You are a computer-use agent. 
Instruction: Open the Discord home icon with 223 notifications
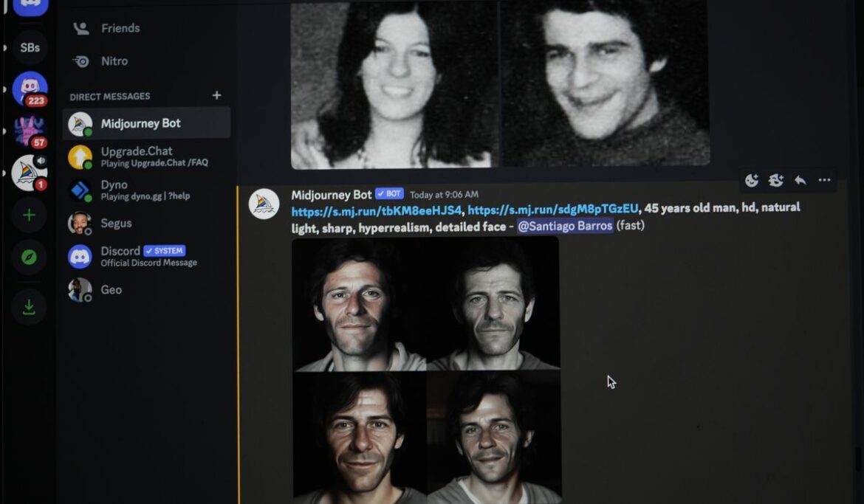pyautogui.click(x=30, y=89)
